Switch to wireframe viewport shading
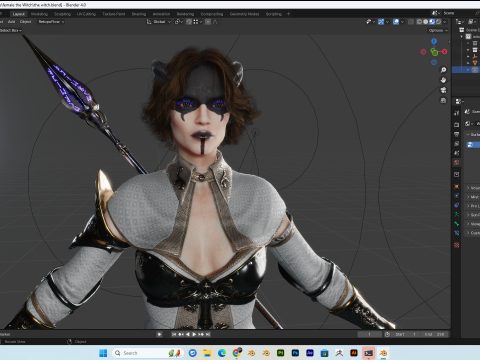The image size is (480, 360). pyautogui.click(x=419, y=22)
